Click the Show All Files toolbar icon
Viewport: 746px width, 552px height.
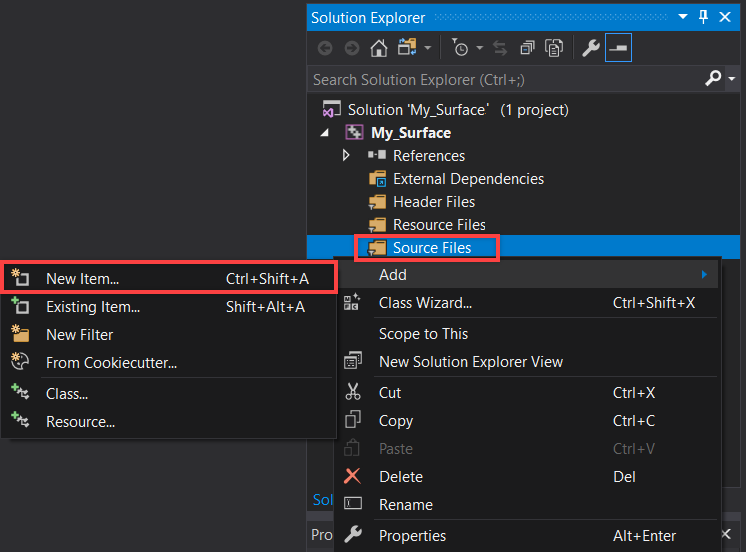[x=554, y=48]
